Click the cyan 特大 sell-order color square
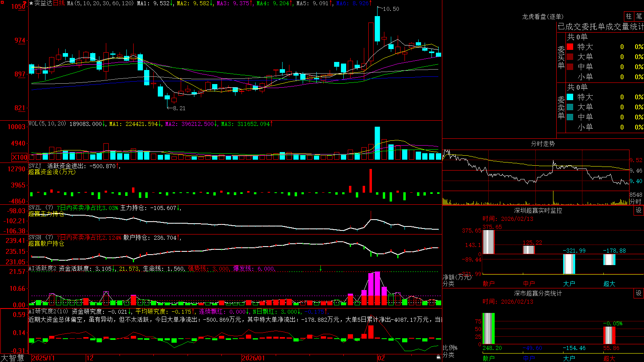This screenshot has height=362, width=644. coord(570,97)
